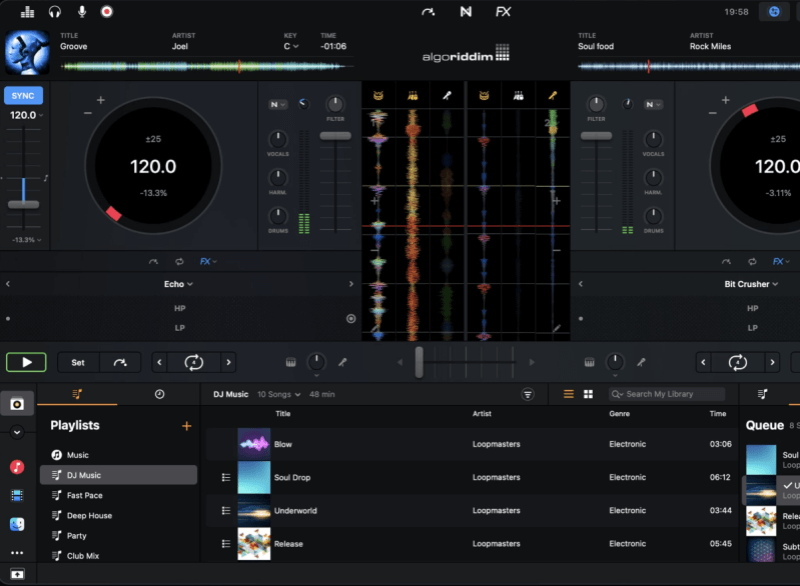Image resolution: width=800 pixels, height=586 pixels.
Task: Start recording with the red record button
Action: coord(107,12)
